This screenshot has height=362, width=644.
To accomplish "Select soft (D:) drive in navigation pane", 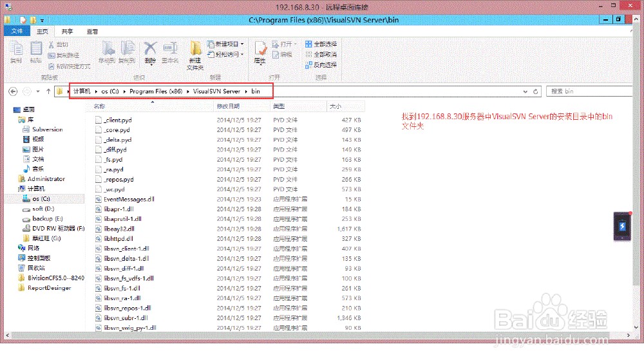I will coord(38,209).
